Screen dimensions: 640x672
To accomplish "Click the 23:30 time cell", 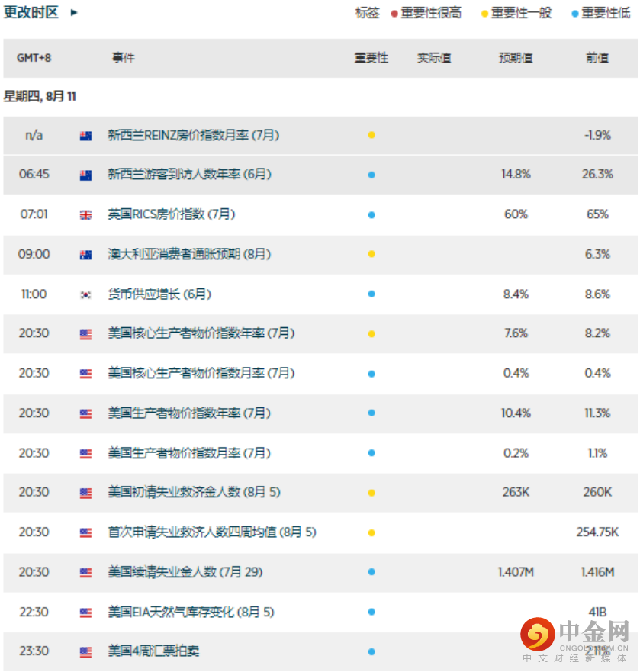I will click(x=34, y=651).
